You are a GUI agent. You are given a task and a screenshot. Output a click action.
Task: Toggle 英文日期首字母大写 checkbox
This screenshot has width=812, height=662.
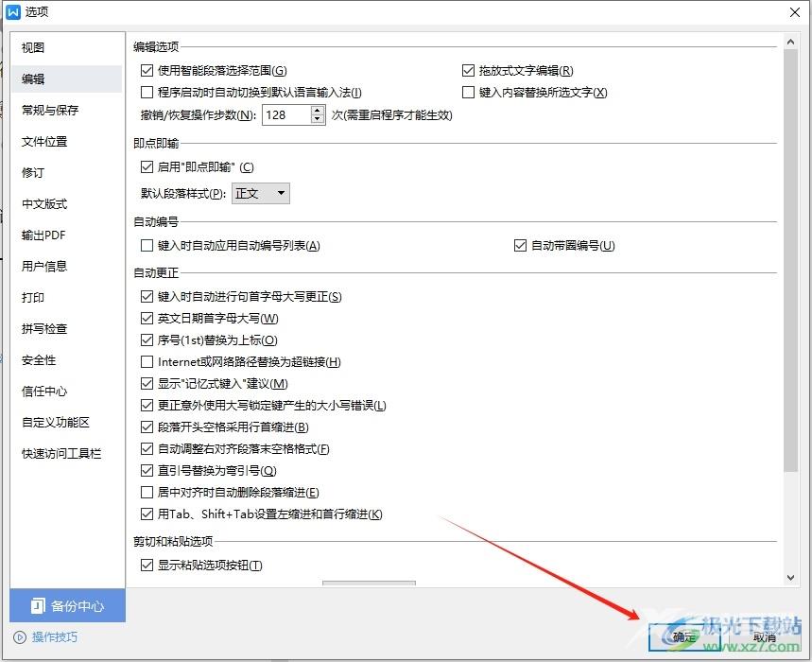click(147, 319)
